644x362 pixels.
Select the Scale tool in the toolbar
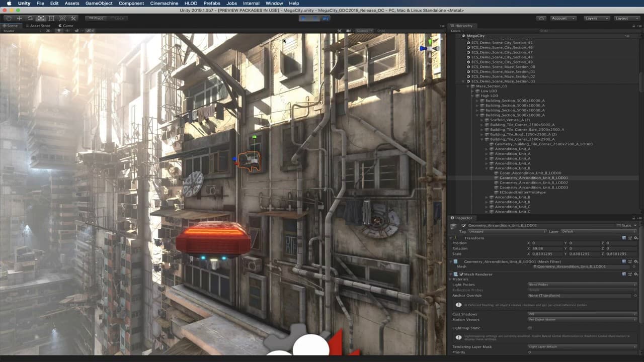click(x=41, y=19)
